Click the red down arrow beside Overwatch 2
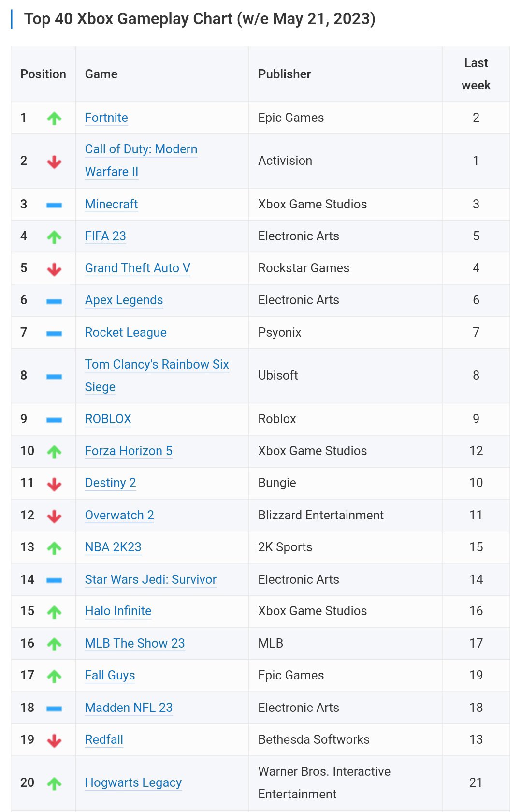Image resolution: width=521 pixels, height=812 pixels. pyautogui.click(x=54, y=516)
